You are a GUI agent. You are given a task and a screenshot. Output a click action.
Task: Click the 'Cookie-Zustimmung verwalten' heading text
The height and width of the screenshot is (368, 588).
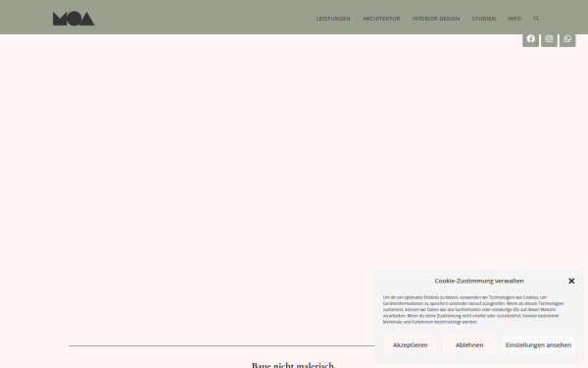pos(479,281)
